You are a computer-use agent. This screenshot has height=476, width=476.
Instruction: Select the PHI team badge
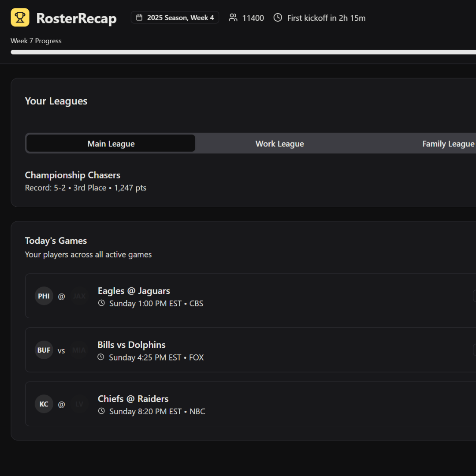(44, 296)
